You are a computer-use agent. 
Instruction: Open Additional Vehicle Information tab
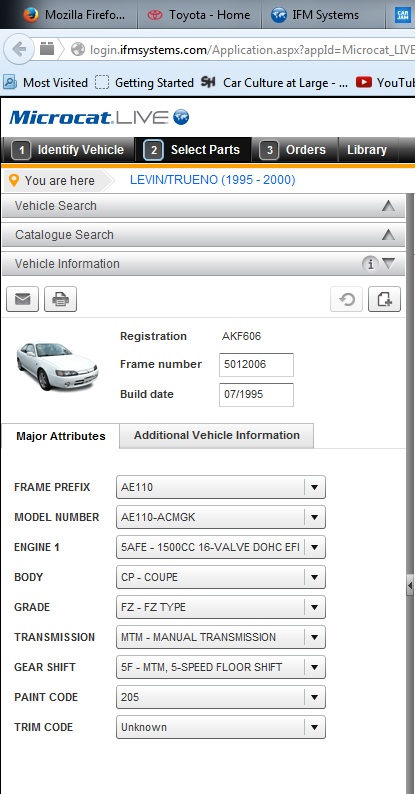(217, 435)
